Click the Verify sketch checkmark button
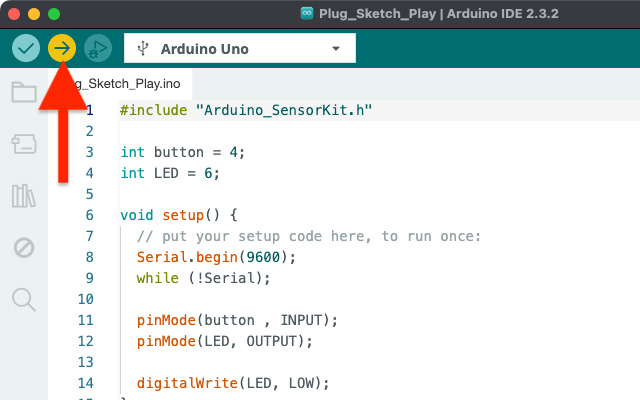The height and width of the screenshot is (400, 640). point(26,48)
